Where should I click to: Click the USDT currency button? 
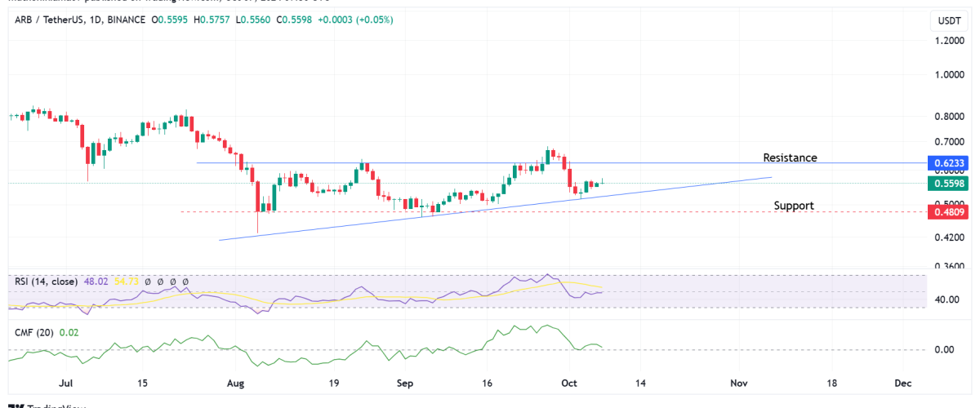[950, 19]
